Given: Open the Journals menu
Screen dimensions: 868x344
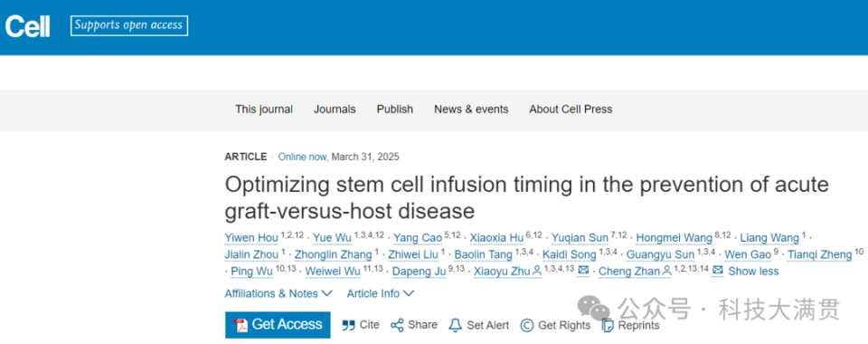Looking at the screenshot, I should tap(335, 110).
